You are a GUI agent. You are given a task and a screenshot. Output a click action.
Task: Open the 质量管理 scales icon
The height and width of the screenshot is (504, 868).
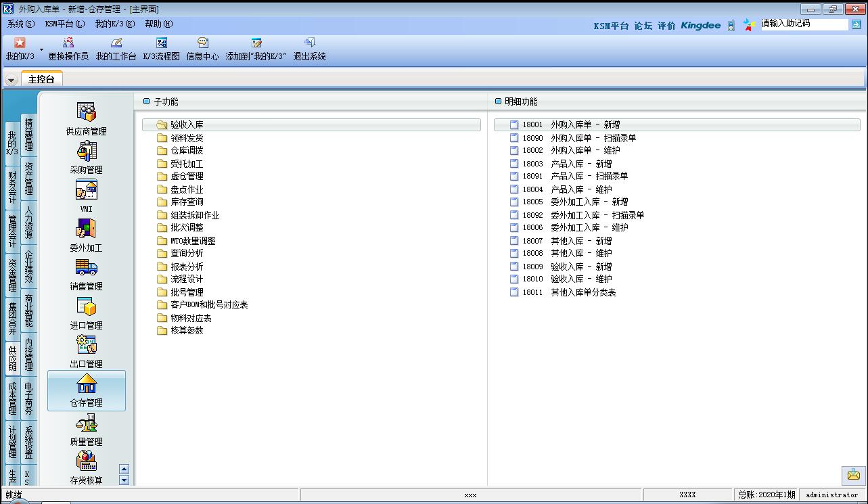click(86, 423)
